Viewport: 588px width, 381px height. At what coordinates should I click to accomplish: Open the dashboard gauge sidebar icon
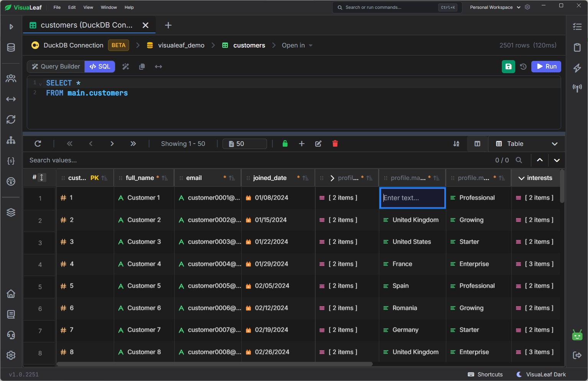coord(11,182)
